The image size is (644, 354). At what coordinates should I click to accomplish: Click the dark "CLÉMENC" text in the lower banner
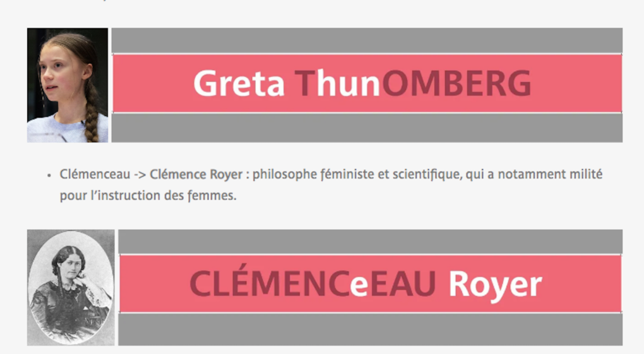pos(269,285)
